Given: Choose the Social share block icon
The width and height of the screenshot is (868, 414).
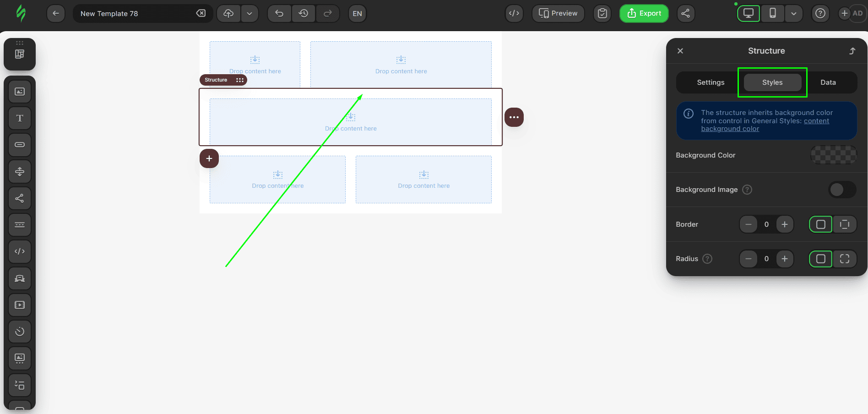Looking at the screenshot, I should [x=20, y=198].
